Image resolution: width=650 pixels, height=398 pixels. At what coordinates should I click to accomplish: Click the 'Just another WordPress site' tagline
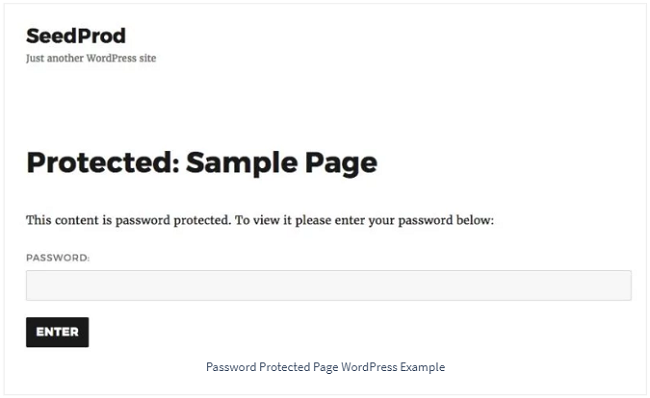tap(91, 58)
